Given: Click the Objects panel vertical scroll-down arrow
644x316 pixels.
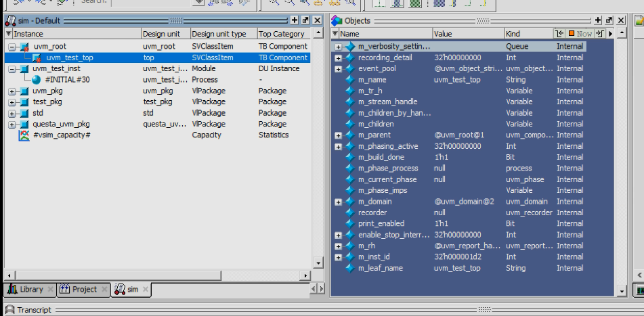Looking at the screenshot, I should (x=622, y=292).
